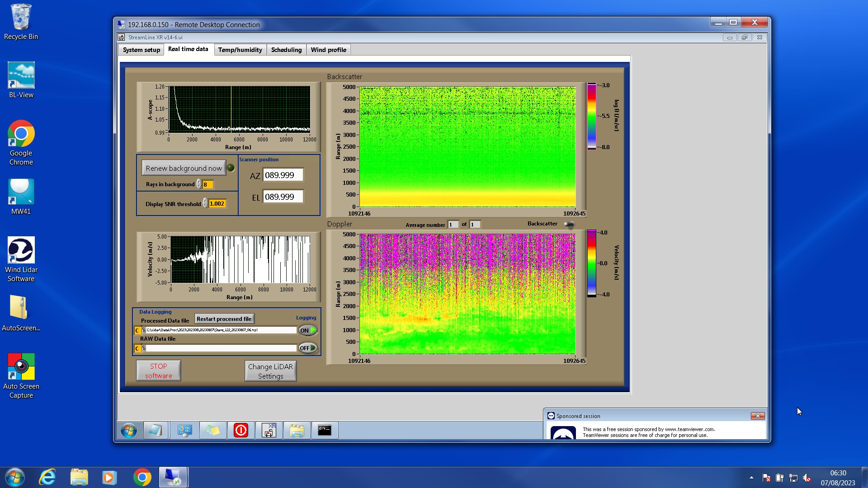Turn off processed data Logging ON switch
The width and height of the screenshot is (868, 488).
[x=307, y=330]
